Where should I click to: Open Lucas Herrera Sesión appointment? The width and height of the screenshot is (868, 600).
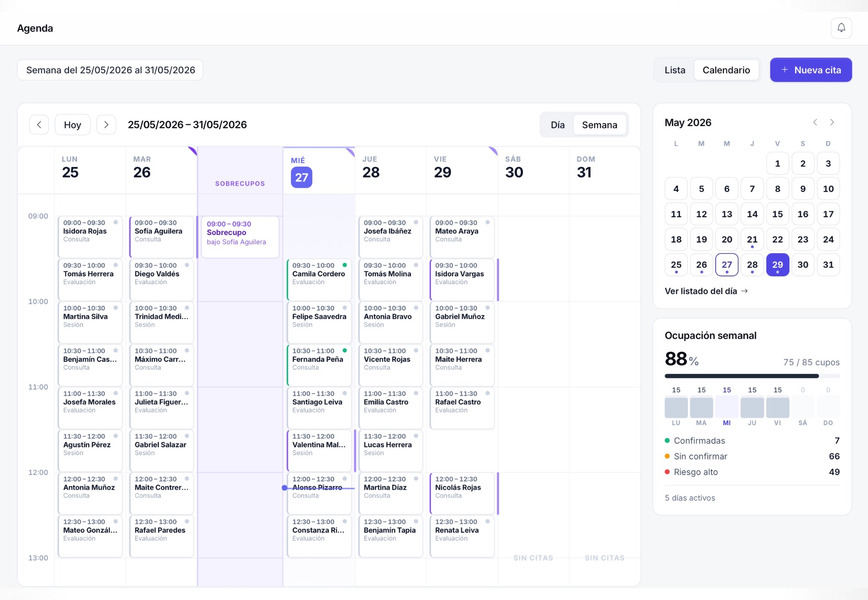391,450
